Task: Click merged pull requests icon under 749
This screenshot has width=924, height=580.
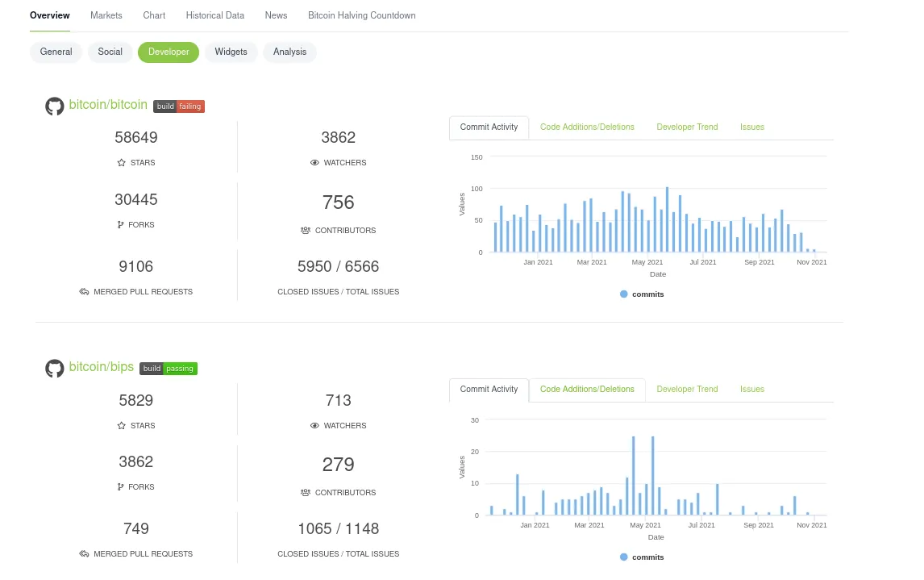Action: tap(85, 554)
